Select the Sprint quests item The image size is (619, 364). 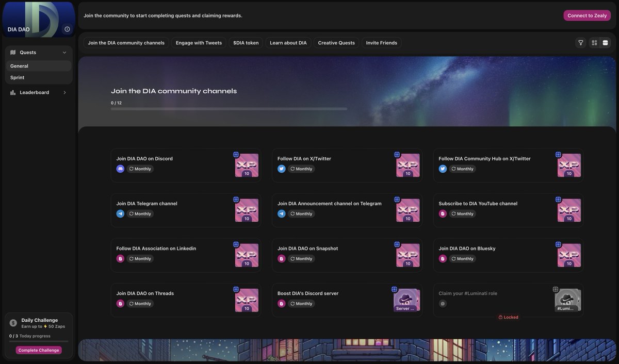coord(39,77)
